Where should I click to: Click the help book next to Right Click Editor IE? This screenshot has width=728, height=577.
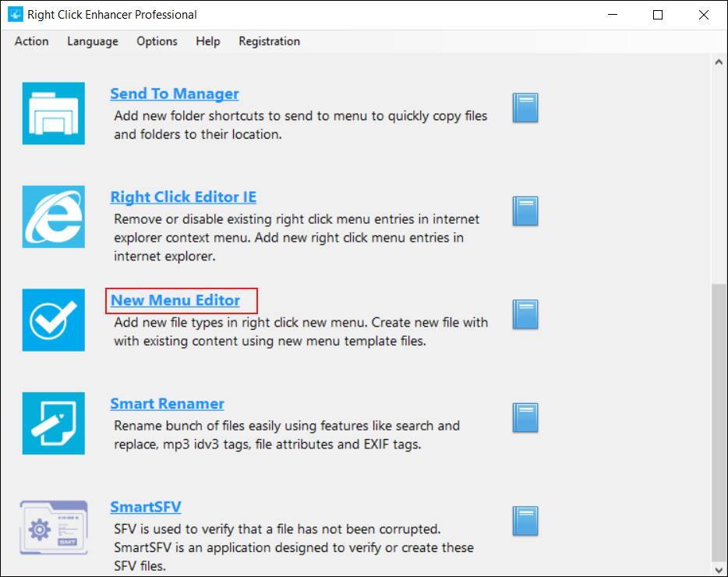(525, 211)
